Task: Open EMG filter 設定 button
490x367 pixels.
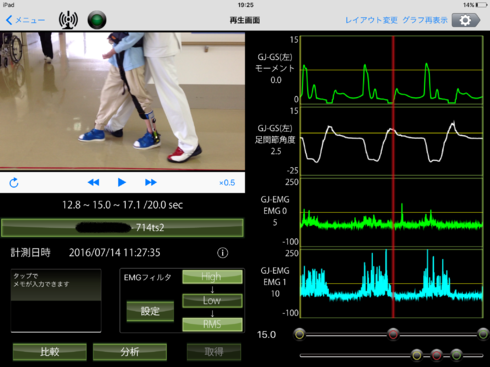Action: [150, 311]
